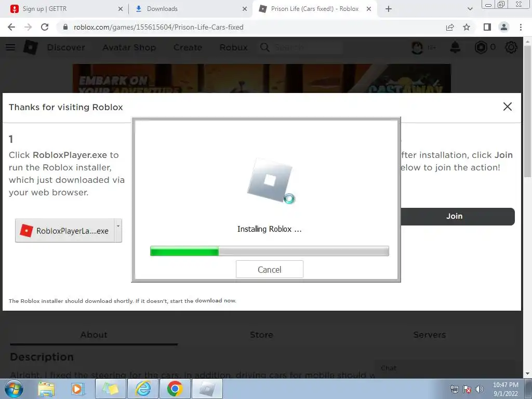532x399 pixels.
Task: Switch to the Downloads tab
Action: [x=190, y=9]
